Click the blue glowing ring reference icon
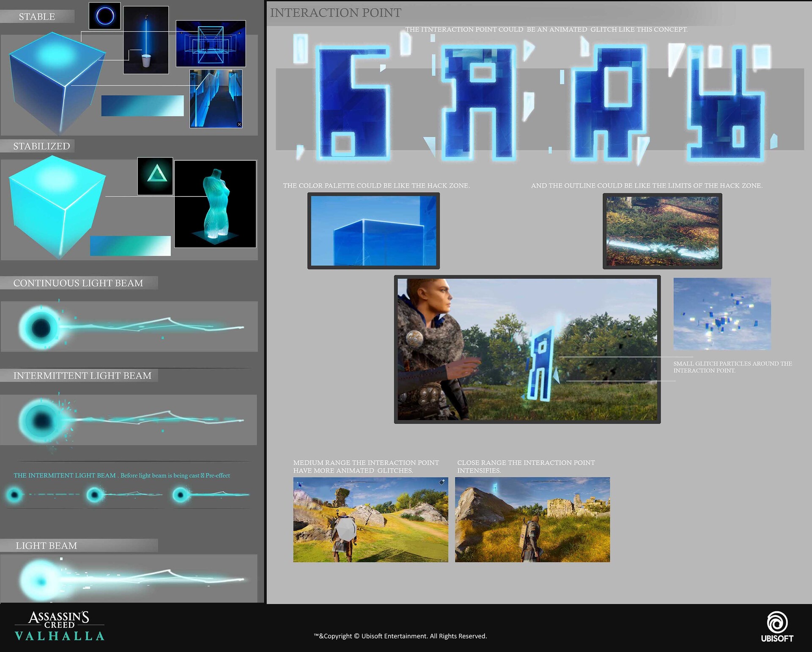 pyautogui.click(x=105, y=16)
